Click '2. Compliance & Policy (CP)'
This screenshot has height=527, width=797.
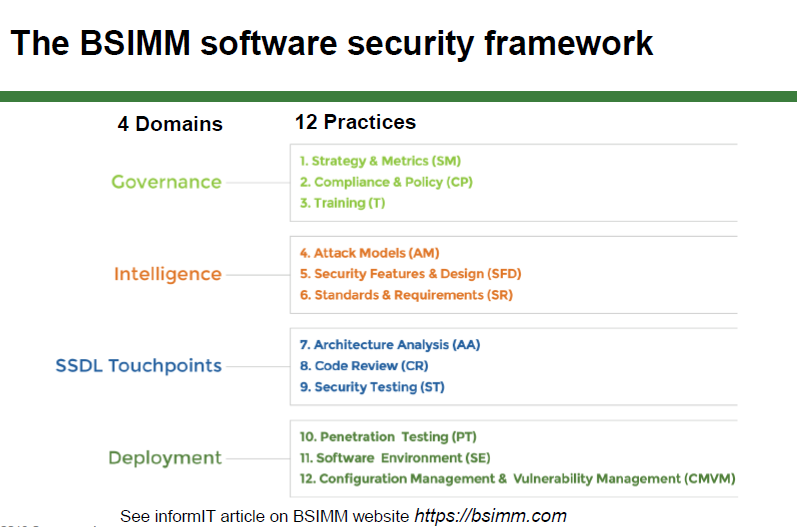tap(386, 182)
